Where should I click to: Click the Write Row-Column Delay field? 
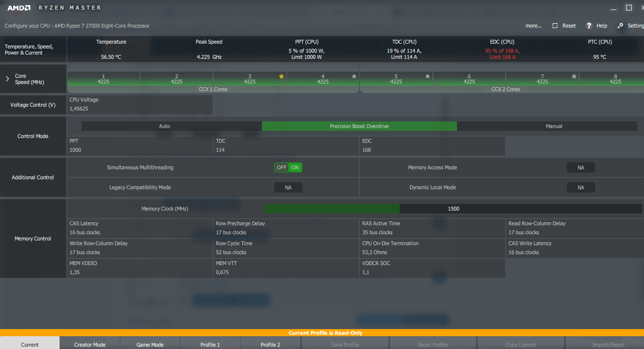tap(140, 248)
